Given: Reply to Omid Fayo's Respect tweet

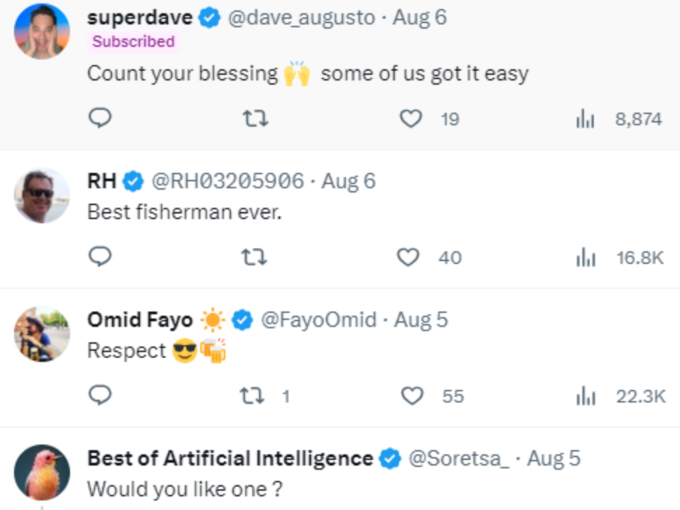Looking at the screenshot, I should coord(100,395).
